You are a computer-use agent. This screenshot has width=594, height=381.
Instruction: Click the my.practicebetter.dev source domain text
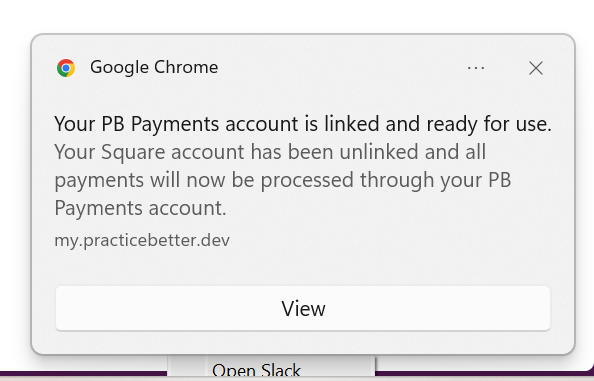point(142,240)
